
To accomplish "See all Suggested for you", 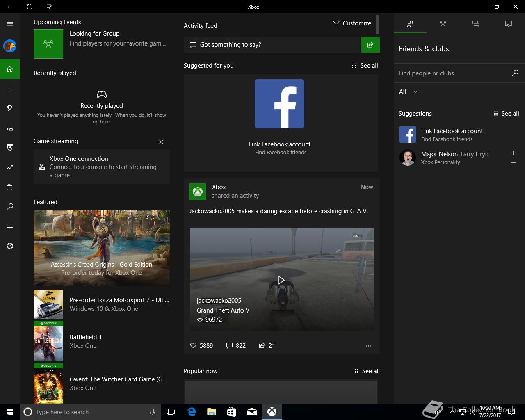I will coord(365,66).
